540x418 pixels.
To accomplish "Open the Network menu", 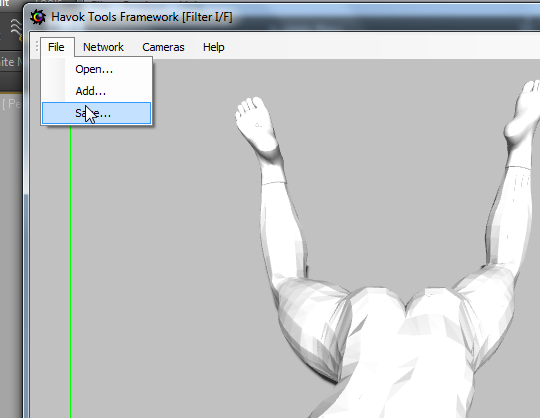I will (103, 47).
